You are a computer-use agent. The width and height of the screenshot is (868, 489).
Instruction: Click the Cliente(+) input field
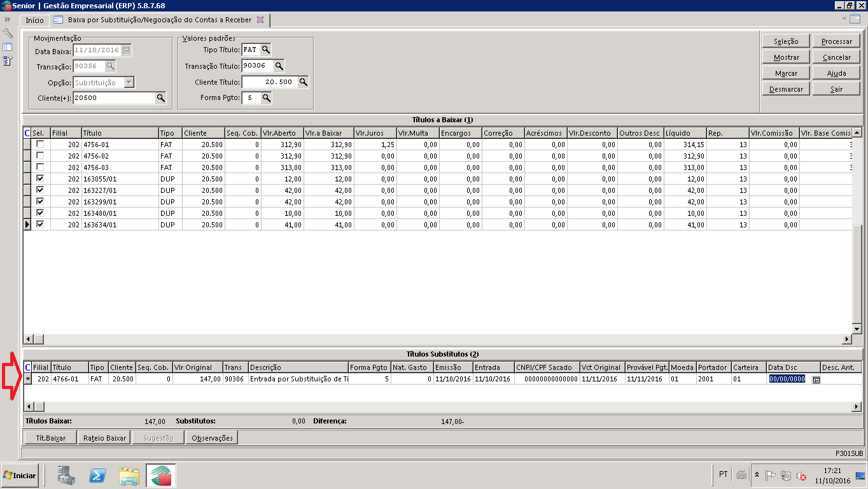[114, 98]
